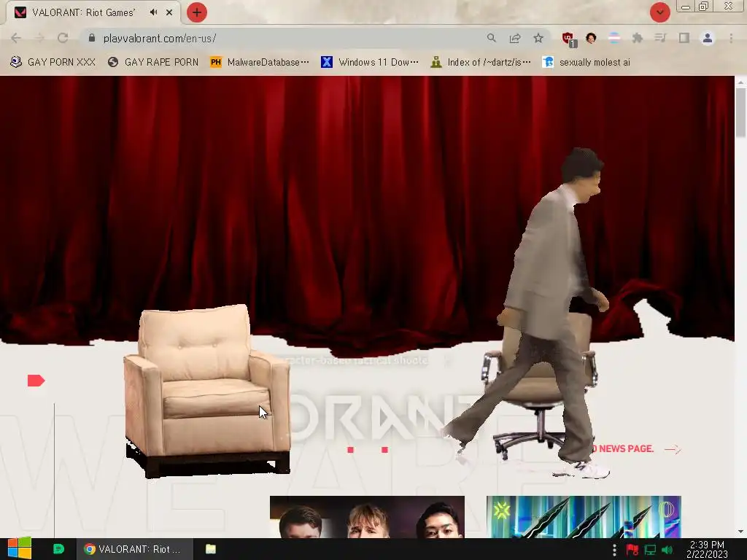The width and height of the screenshot is (747, 560).
Task: Click the zoom magnifier icon in address bar
Action: pyautogui.click(x=492, y=38)
